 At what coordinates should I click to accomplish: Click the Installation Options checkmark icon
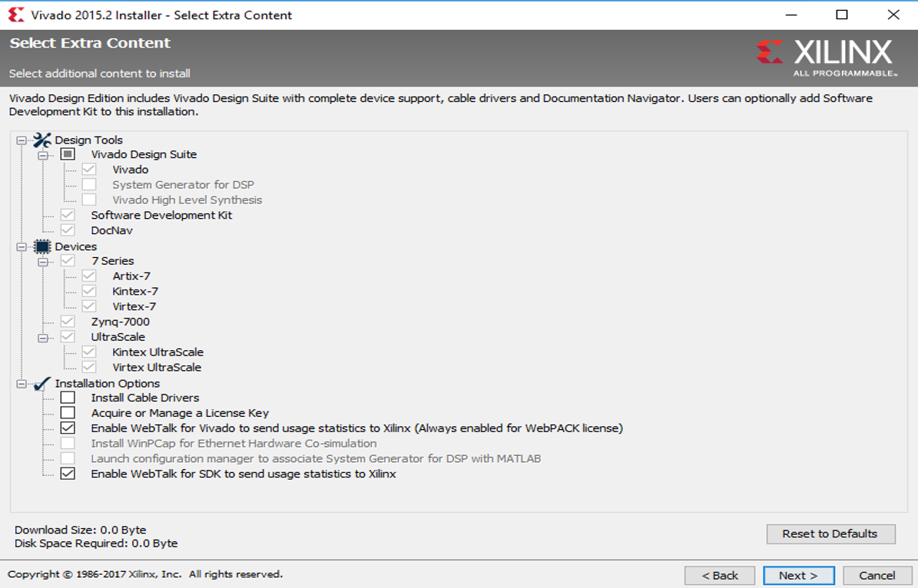41,383
